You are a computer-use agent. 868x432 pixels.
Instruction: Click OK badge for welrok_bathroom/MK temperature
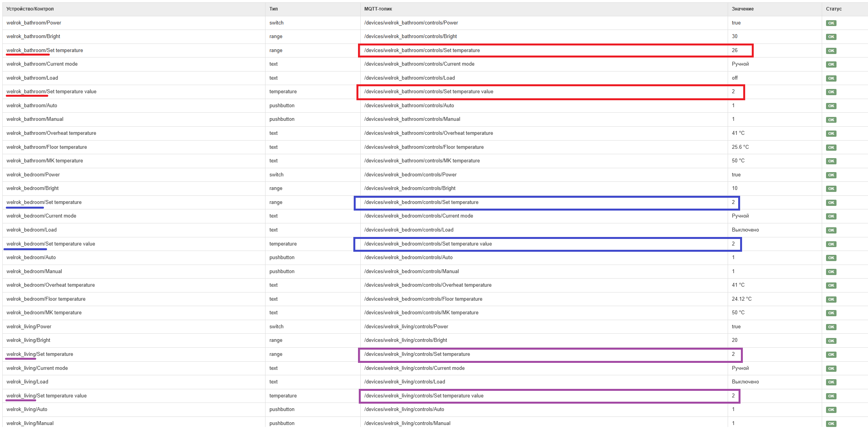[831, 161]
